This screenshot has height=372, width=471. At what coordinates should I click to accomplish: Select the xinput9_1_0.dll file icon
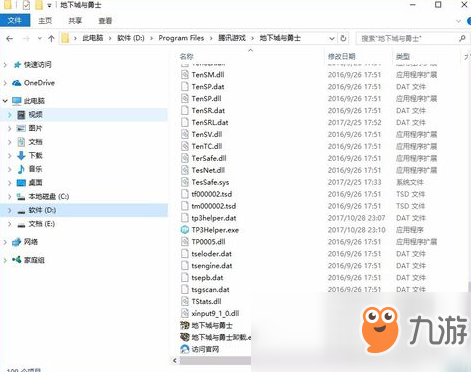(185, 313)
